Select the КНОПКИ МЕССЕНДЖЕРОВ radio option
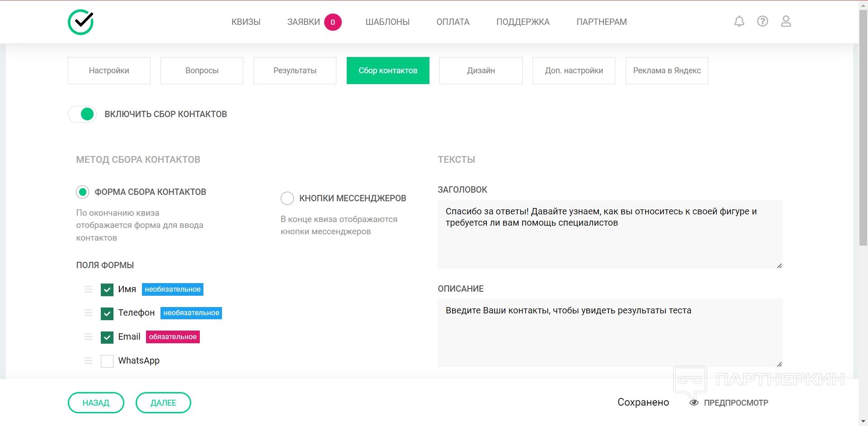The width and height of the screenshot is (868, 426). pyautogui.click(x=288, y=198)
